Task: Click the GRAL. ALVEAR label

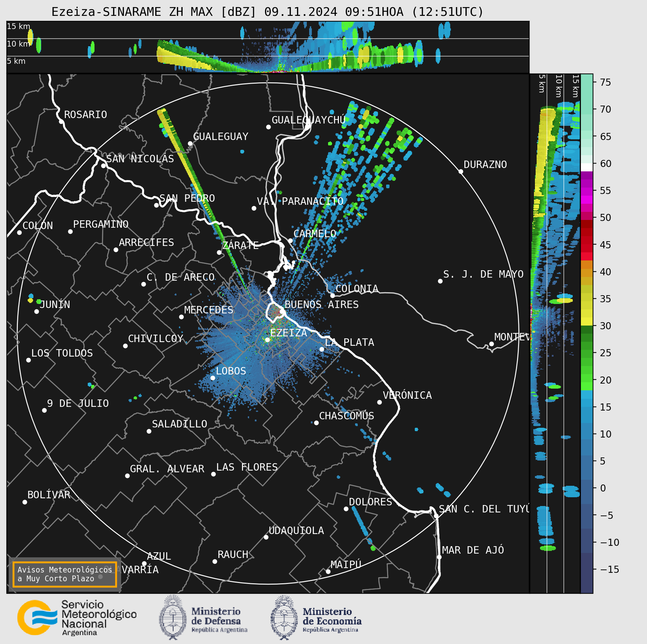Action: coord(167,469)
